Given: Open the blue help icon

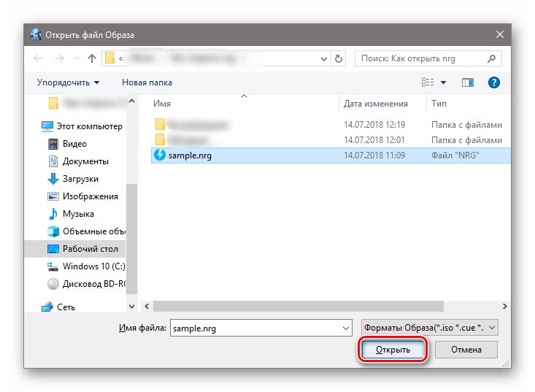Looking at the screenshot, I should 493,82.
